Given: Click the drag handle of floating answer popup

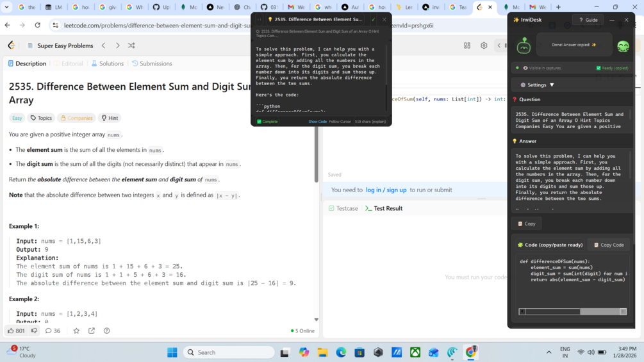Looking at the screenshot, I should pos(259,19).
